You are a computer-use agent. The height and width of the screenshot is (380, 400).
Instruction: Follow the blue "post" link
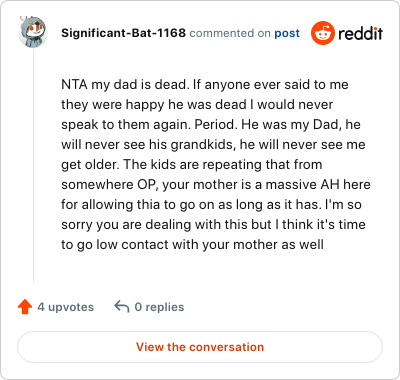click(x=287, y=33)
